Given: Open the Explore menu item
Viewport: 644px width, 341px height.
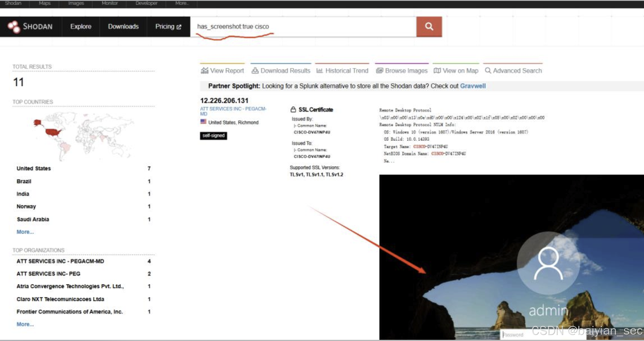Looking at the screenshot, I should (81, 27).
